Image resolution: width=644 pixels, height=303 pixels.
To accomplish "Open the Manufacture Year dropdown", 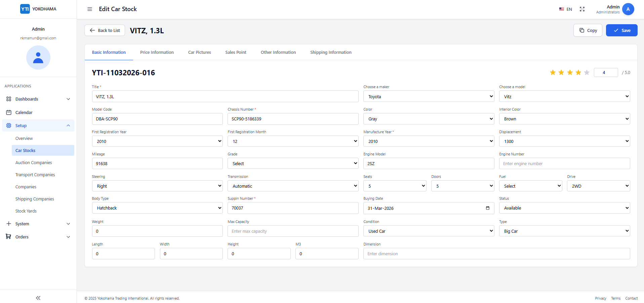I will [x=429, y=141].
